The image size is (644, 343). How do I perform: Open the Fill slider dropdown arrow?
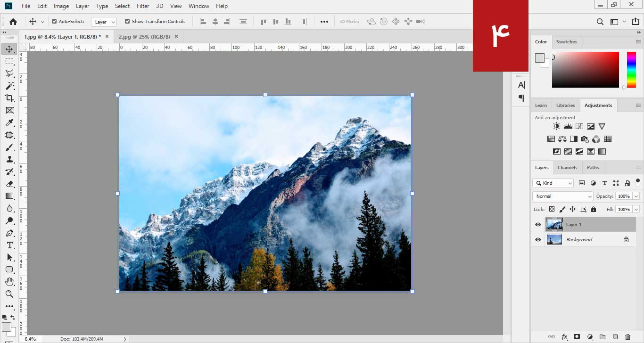point(636,209)
